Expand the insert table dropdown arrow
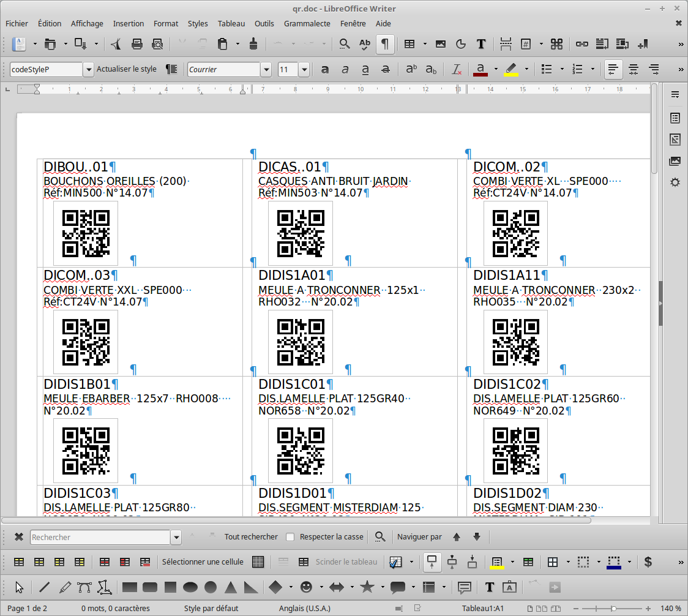The image size is (688, 616). 424,44
